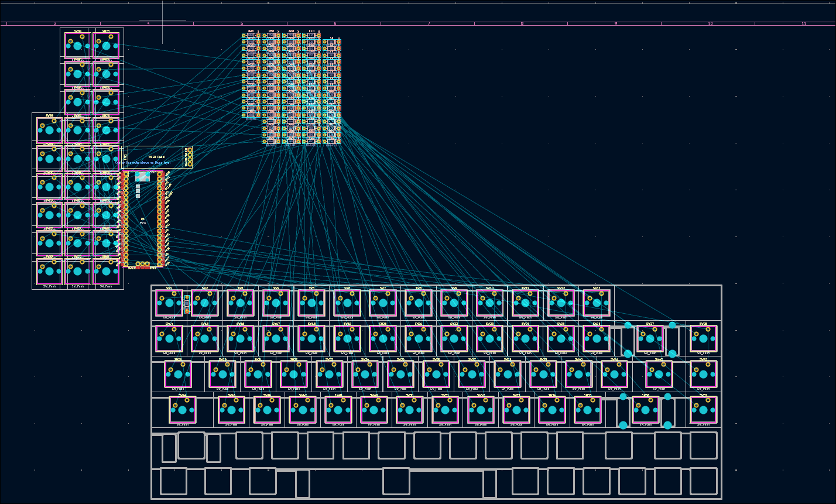
Task: Click the SW44 switch footprint
Action: 183,410
